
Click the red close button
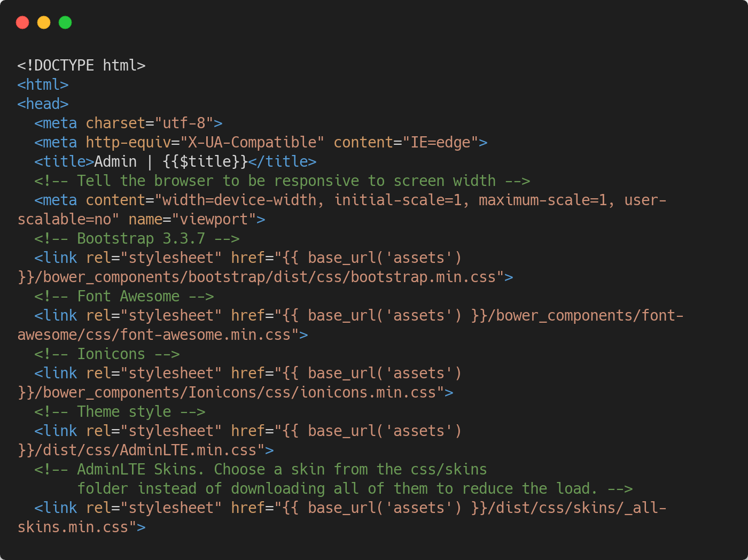[x=22, y=22]
